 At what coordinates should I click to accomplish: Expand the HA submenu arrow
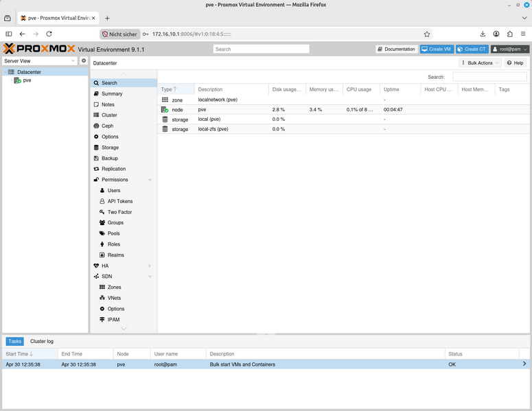150,266
